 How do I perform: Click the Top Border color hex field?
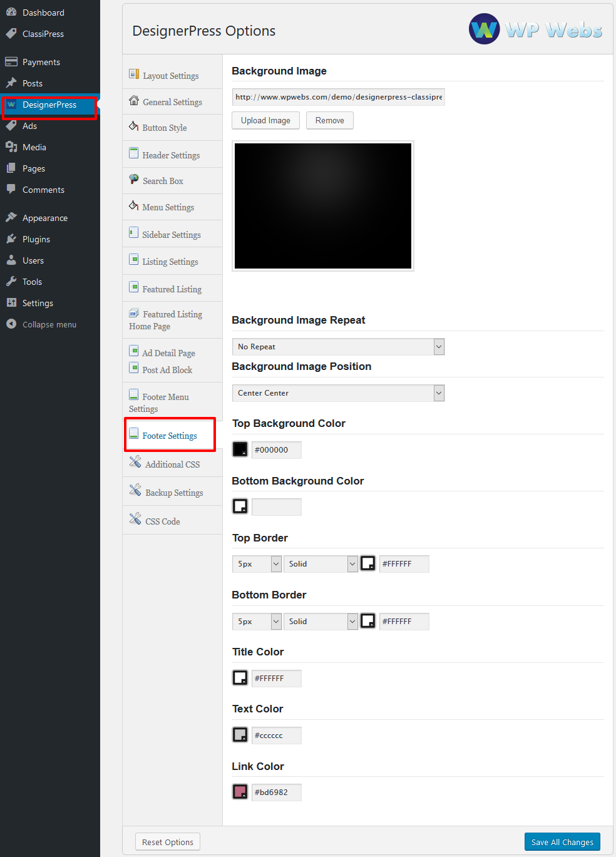404,564
